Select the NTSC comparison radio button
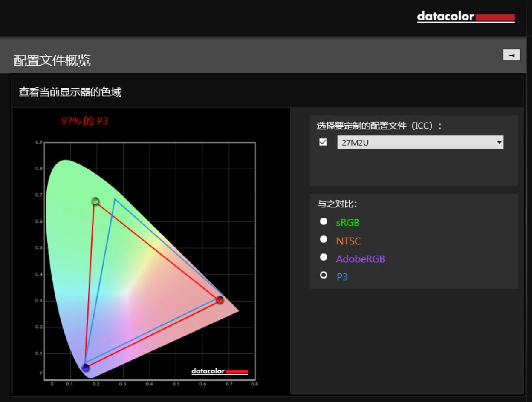The height and width of the screenshot is (402, 532). 324,239
